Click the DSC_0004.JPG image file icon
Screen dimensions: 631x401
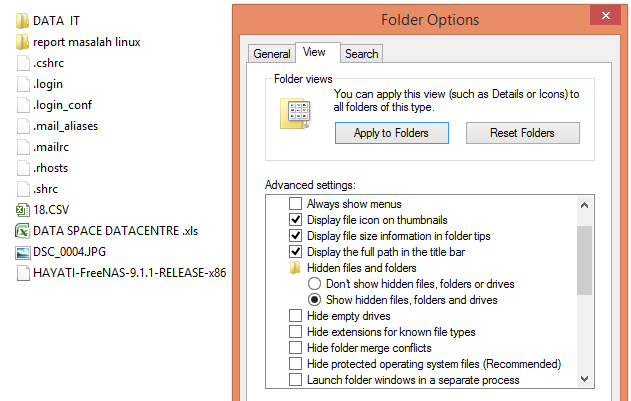pyautogui.click(x=23, y=252)
